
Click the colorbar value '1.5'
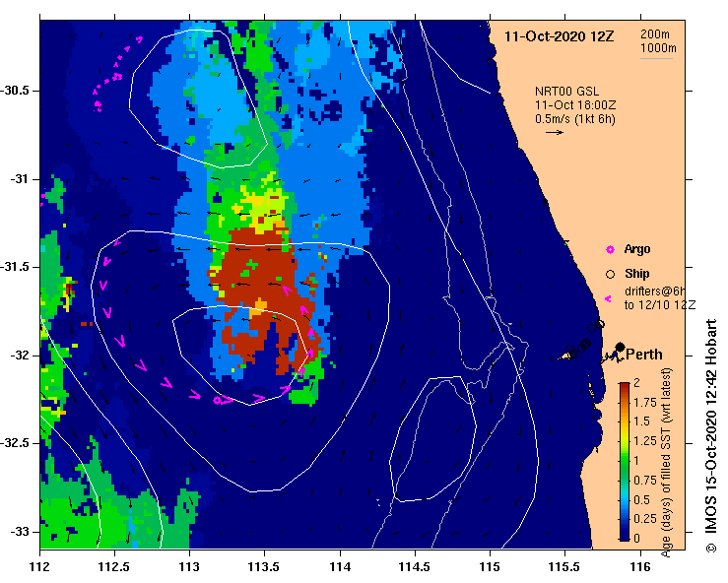[642, 421]
